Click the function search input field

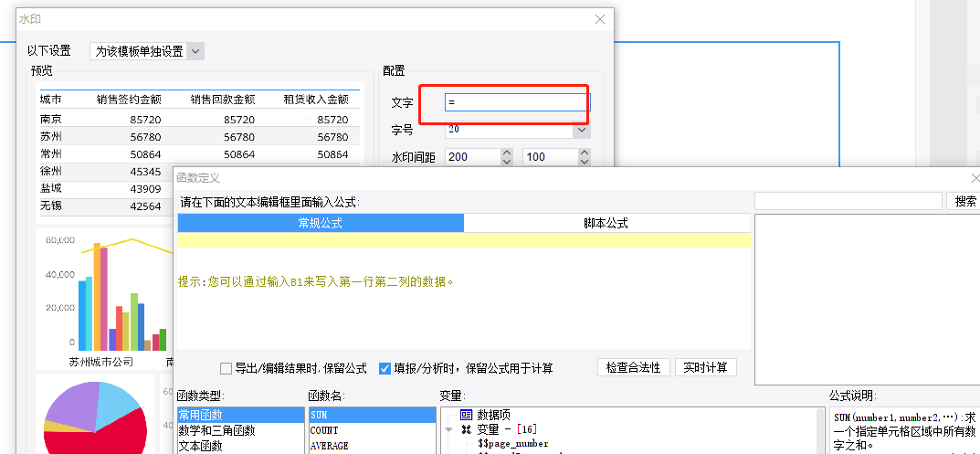pos(848,201)
